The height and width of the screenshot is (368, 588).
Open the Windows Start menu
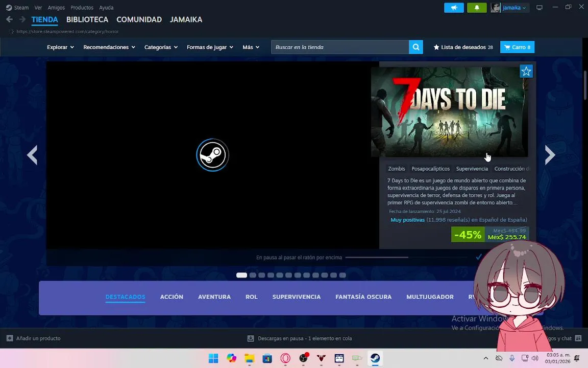click(x=213, y=358)
